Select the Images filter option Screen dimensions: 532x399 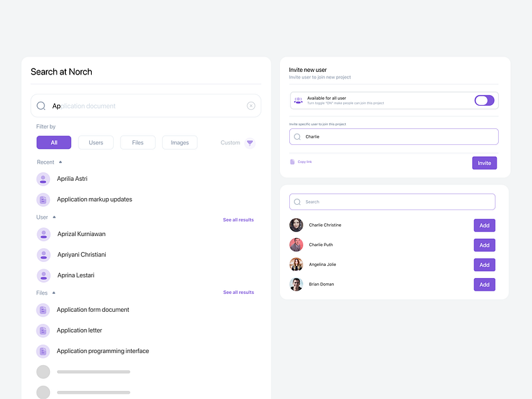pos(180,142)
